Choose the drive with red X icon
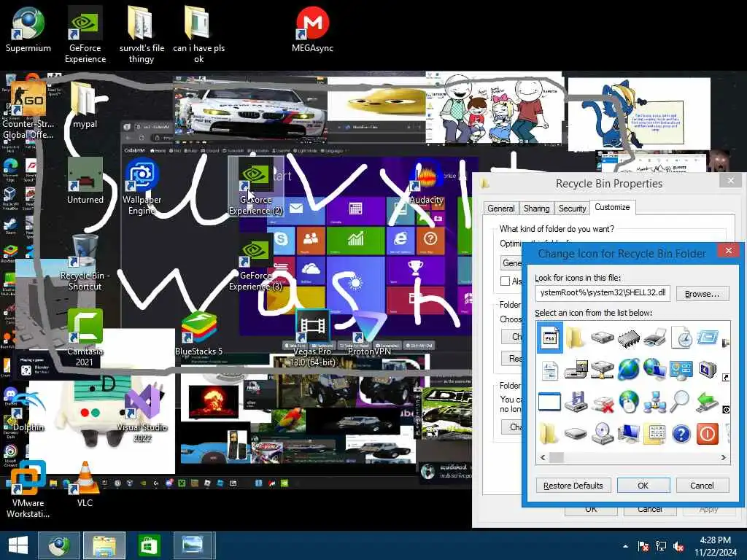747x560 pixels. tap(603, 402)
